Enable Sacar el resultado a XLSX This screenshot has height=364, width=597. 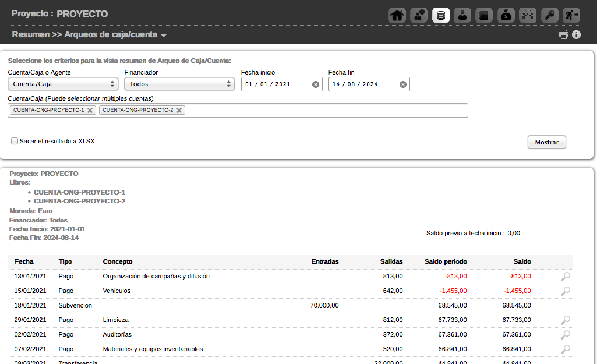(x=15, y=141)
